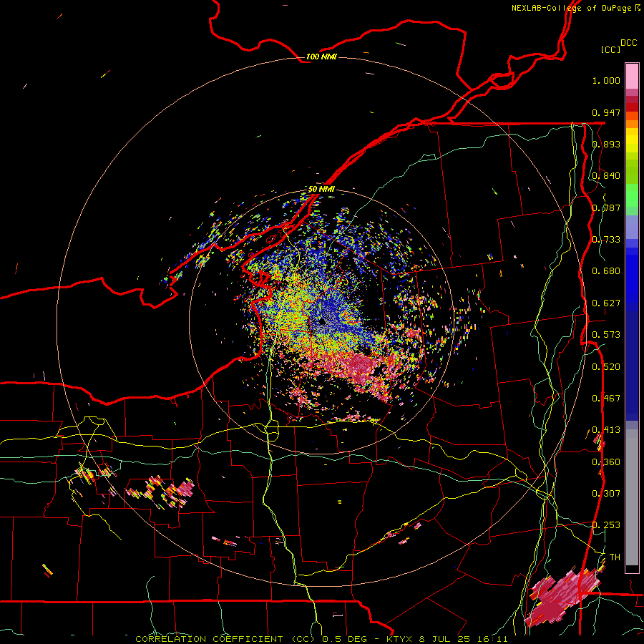Click the CORRELATION COEFFICIENT (CC) footer title
Viewport: 644px width, 644px height.
click(x=227, y=639)
